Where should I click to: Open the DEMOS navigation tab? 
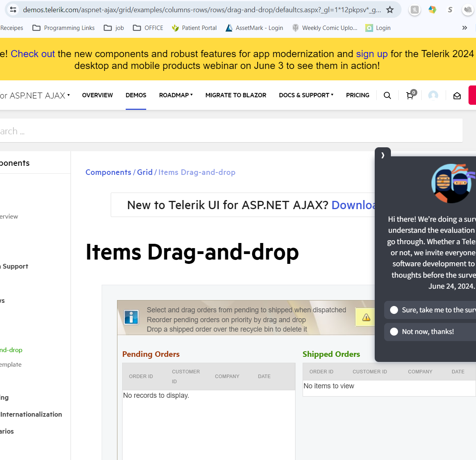[136, 95]
